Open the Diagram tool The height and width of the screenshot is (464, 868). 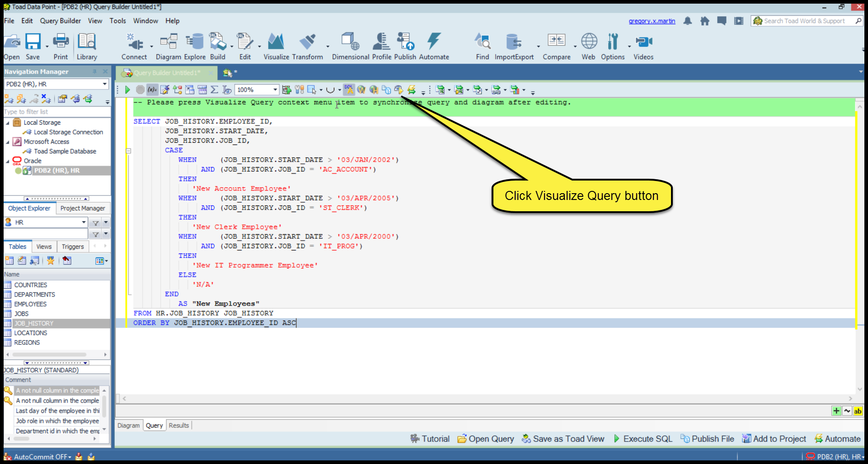(x=168, y=46)
